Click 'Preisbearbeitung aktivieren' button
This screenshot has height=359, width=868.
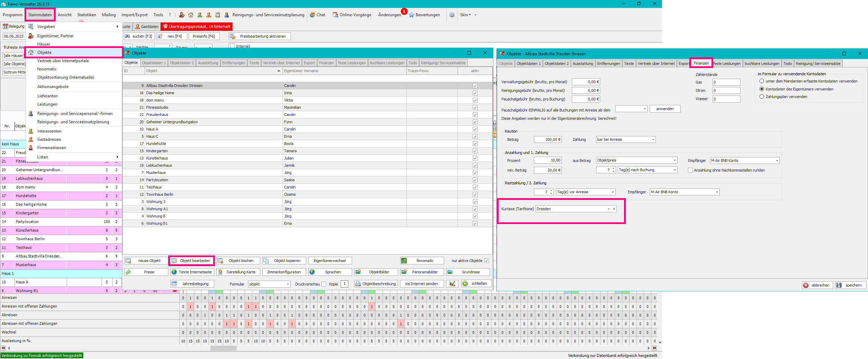pos(260,36)
